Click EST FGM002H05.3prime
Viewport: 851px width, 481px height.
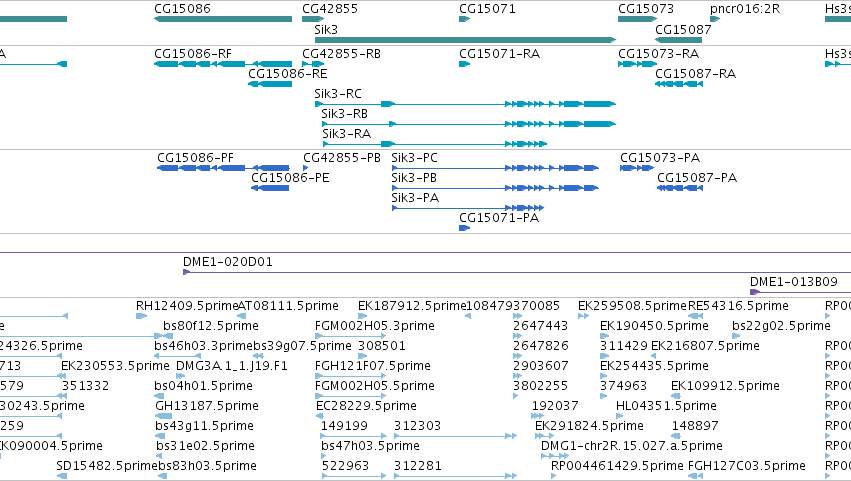pyautogui.click(x=374, y=326)
